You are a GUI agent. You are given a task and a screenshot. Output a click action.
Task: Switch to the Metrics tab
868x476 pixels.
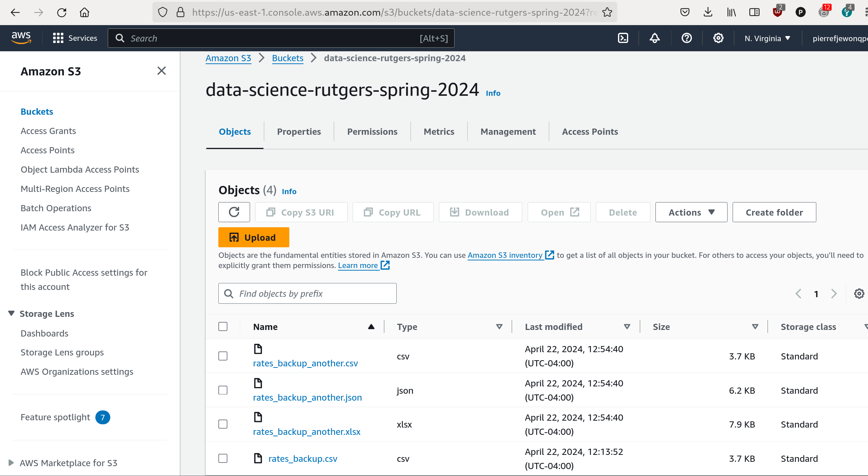(439, 131)
